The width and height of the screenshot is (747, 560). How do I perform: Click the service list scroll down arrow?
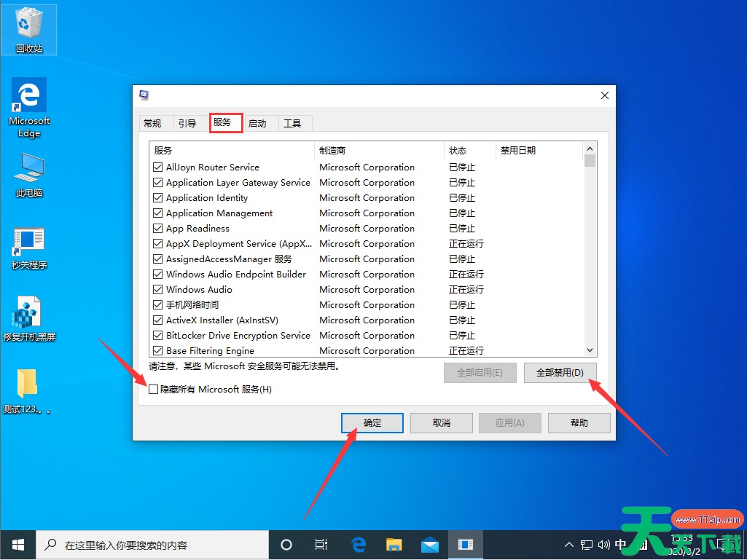pyautogui.click(x=590, y=350)
